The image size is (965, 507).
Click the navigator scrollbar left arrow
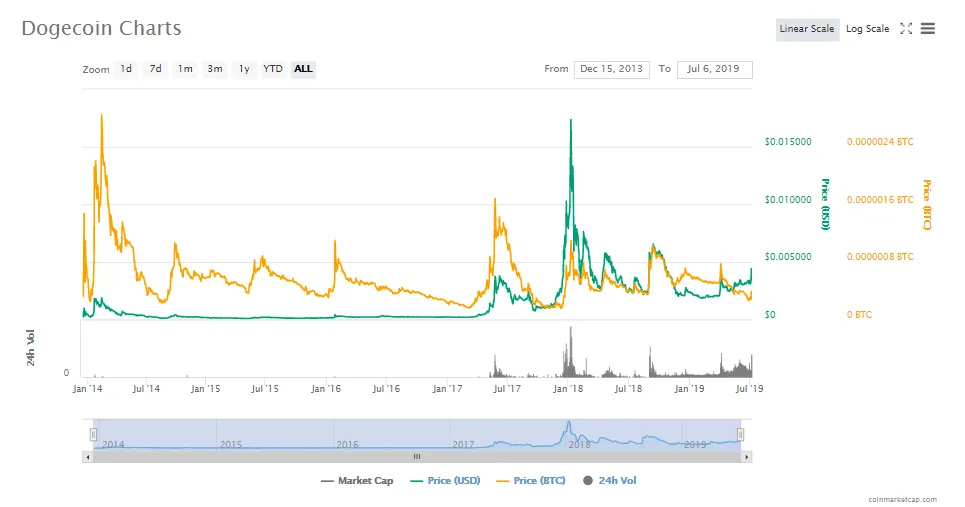point(87,457)
